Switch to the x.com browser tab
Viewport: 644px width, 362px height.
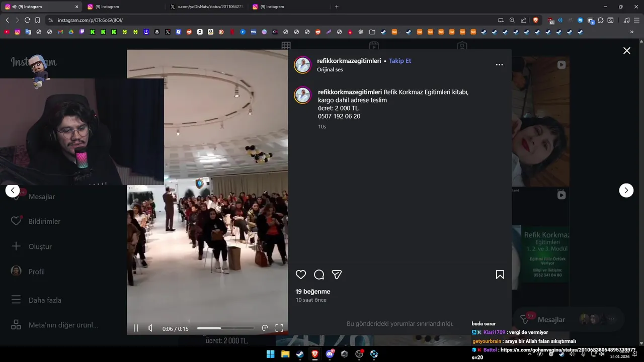pyautogui.click(x=206, y=7)
